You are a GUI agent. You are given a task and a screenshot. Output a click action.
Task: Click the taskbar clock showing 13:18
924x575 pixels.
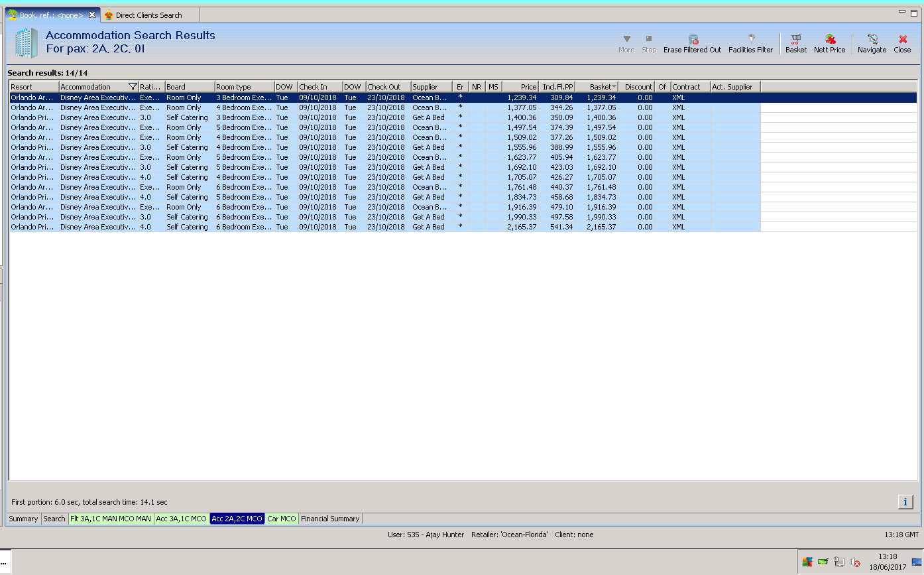click(x=888, y=562)
